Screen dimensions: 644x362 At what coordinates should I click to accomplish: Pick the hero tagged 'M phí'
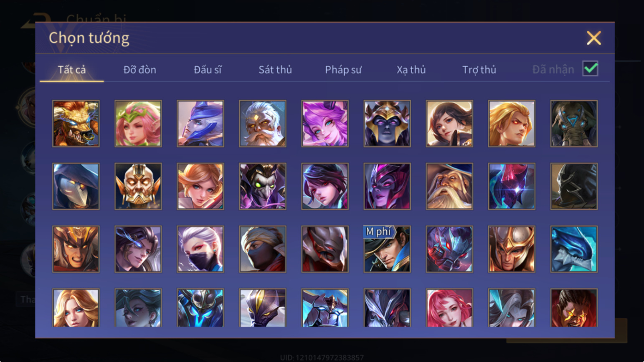tap(387, 249)
